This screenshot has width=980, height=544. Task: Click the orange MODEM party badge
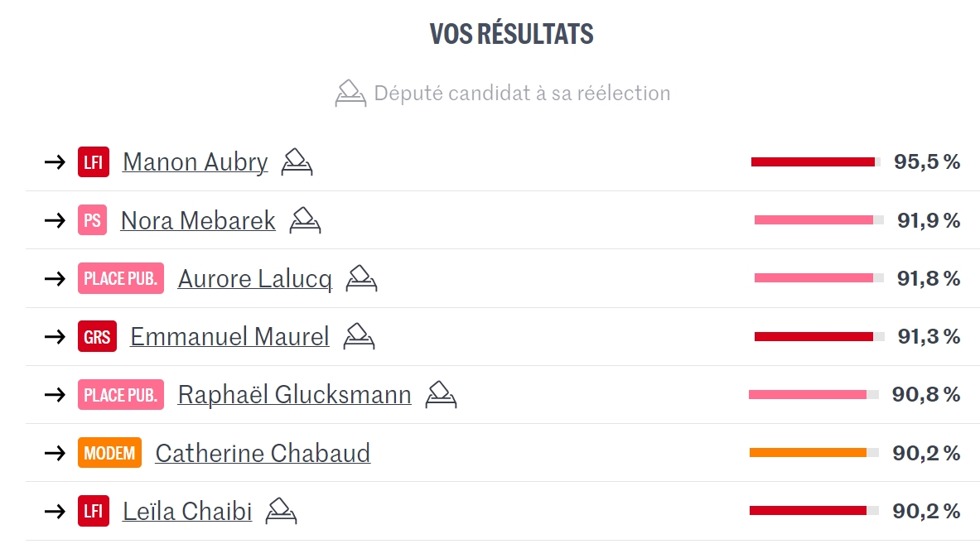click(109, 453)
